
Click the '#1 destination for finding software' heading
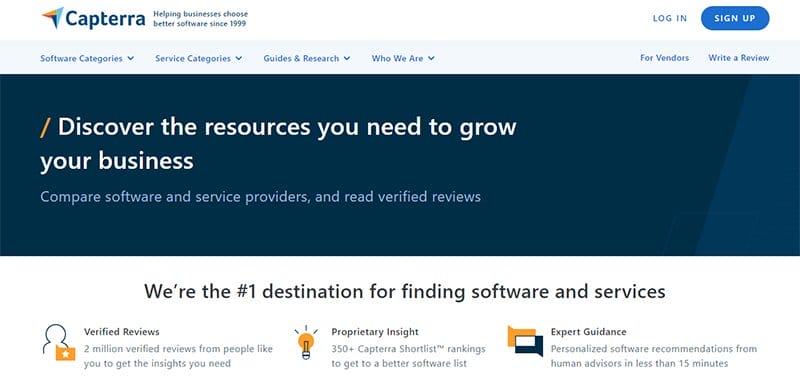tap(405, 291)
